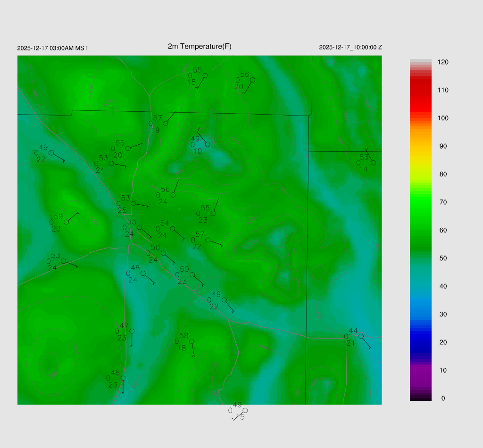Click the blue 30-degree section of colorbar
The width and height of the screenshot is (483, 448).
[421, 314]
